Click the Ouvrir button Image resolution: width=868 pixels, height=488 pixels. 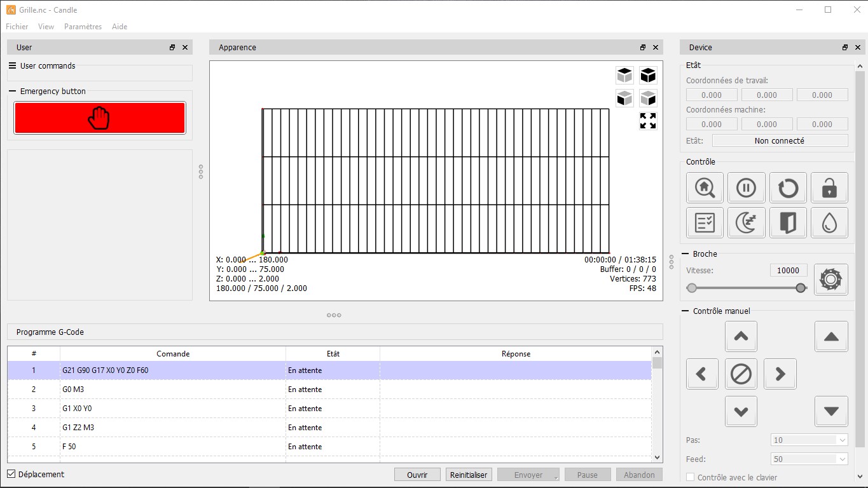coord(417,475)
